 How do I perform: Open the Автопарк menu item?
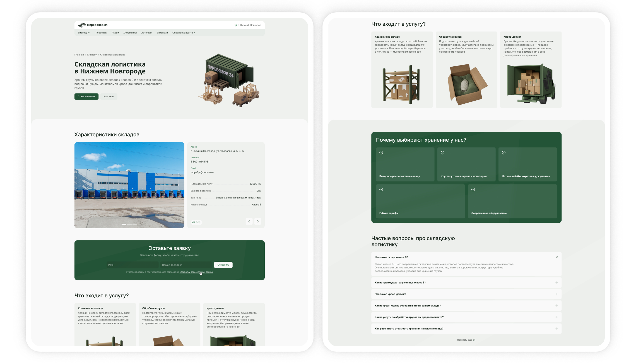pos(146,33)
